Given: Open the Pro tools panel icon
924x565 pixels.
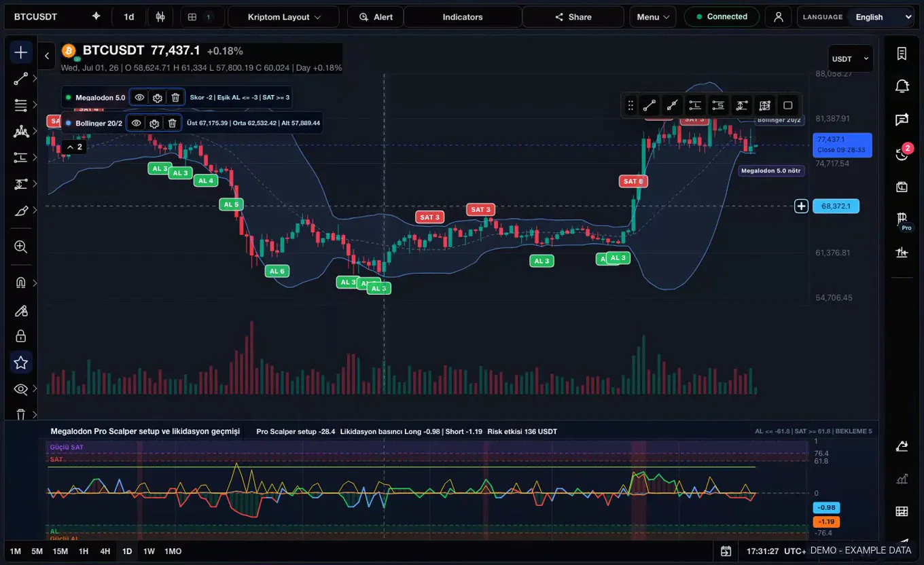Looking at the screenshot, I should [x=902, y=221].
